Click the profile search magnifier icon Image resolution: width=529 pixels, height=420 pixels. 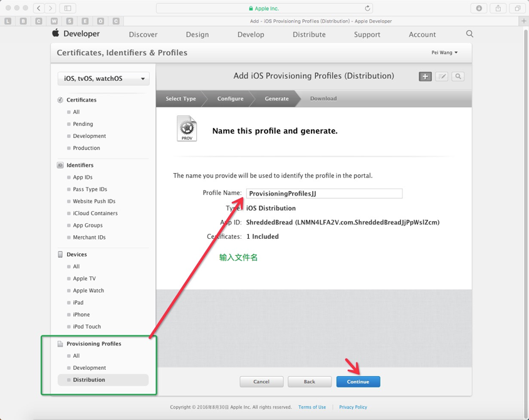[458, 76]
